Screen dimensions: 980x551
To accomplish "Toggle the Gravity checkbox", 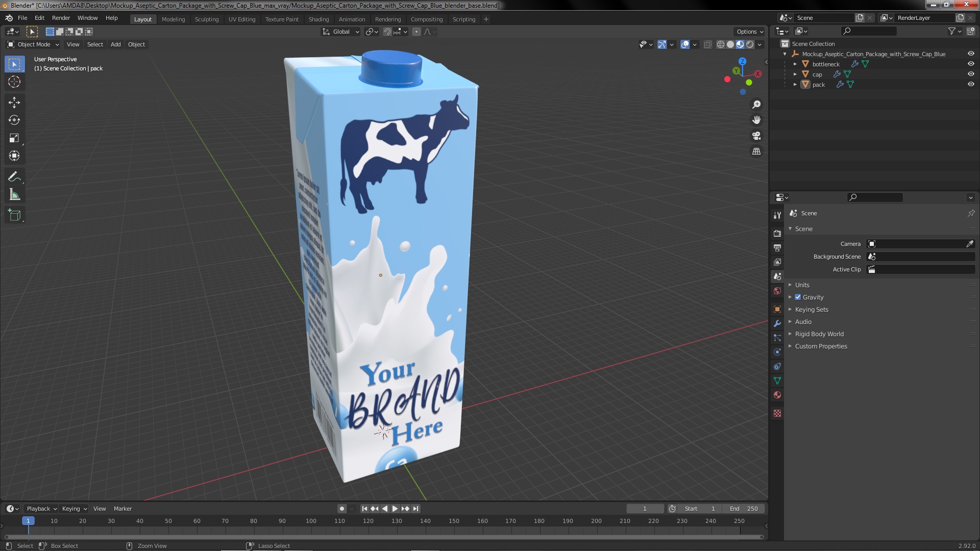I will 798,297.
